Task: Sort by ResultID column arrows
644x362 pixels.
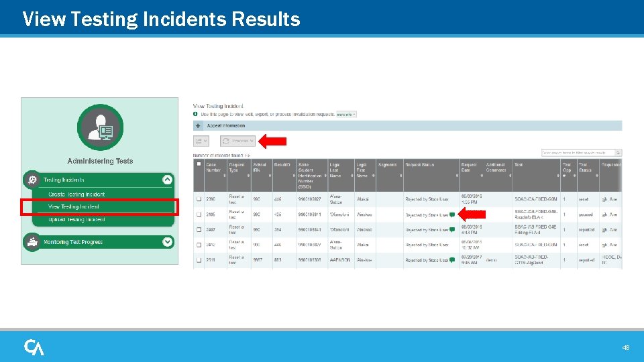Action: (294, 176)
